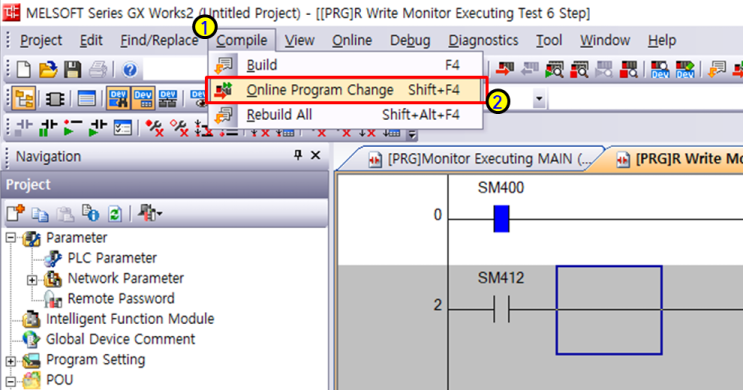Select PLC Parameter in the project tree
The width and height of the screenshot is (743, 390).
112,258
